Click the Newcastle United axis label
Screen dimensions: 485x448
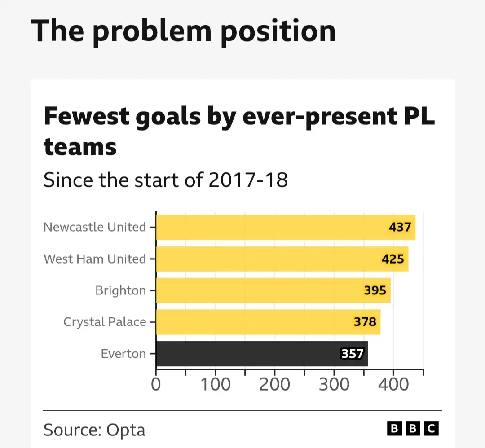pyautogui.click(x=95, y=227)
